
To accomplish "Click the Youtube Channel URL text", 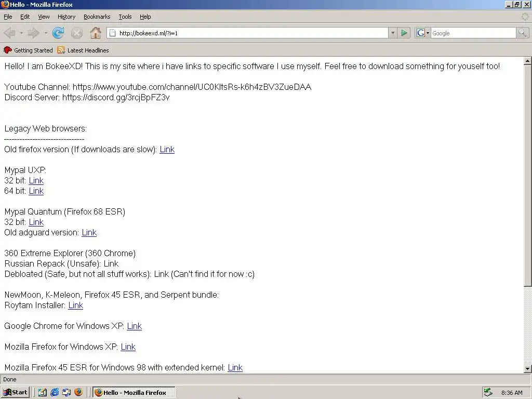I will 192,87.
